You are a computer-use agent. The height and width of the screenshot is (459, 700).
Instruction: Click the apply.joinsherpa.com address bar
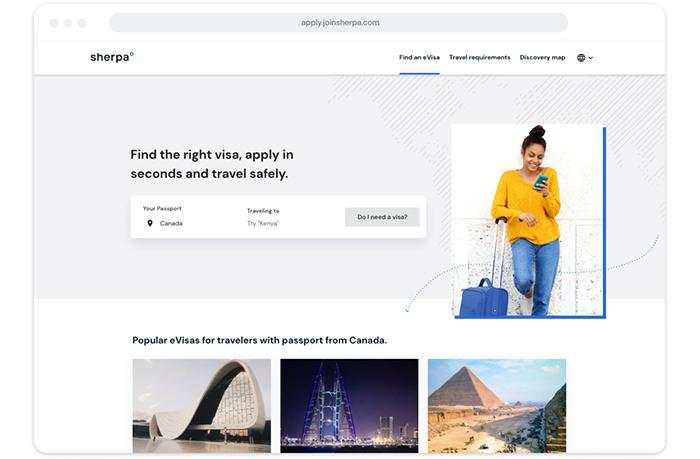(x=339, y=22)
